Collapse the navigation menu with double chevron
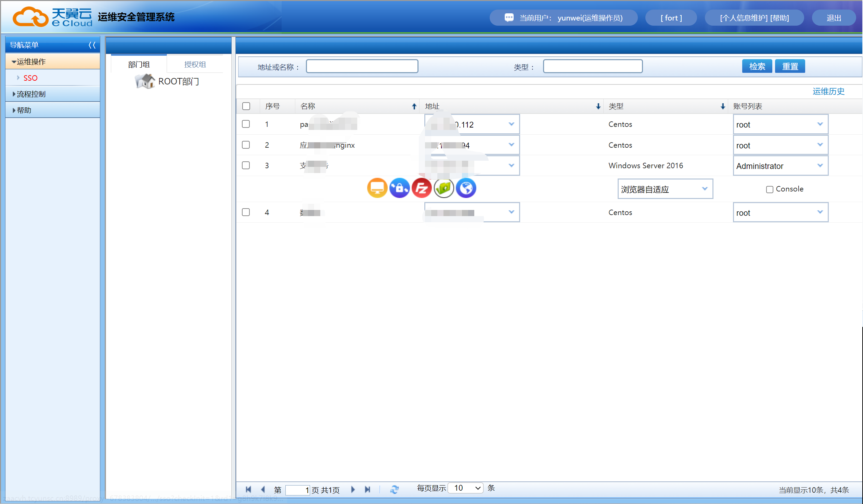Viewport: 863px width, 504px height. click(x=92, y=45)
